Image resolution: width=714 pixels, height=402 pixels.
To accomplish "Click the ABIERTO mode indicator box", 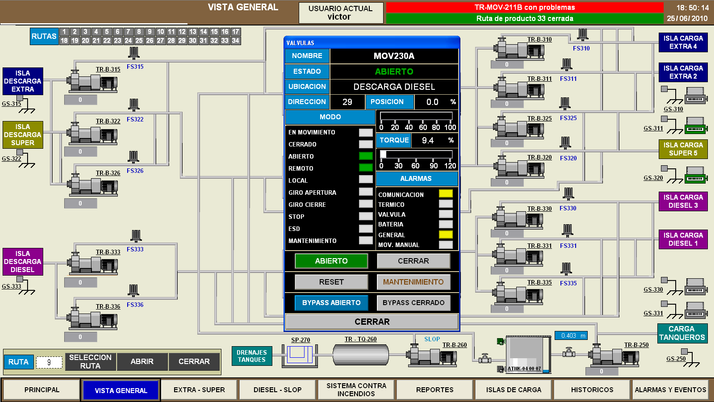I will coord(366,156).
